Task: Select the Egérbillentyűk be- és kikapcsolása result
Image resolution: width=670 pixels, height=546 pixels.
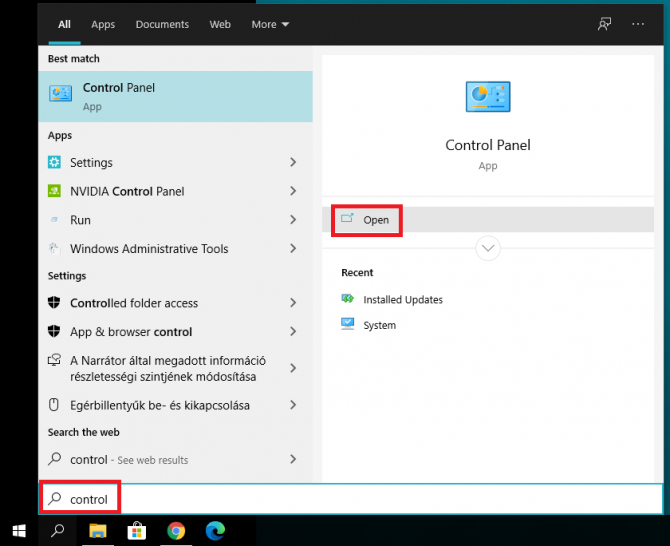Action: (x=175, y=405)
